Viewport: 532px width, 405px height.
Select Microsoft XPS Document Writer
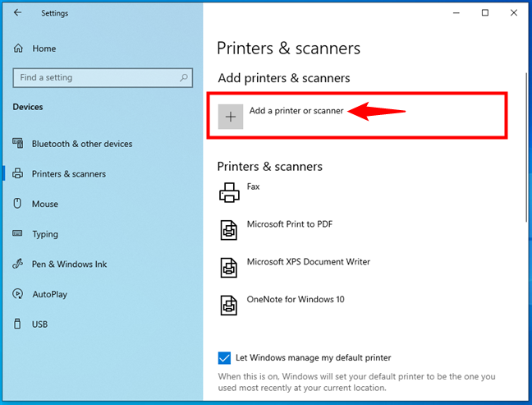(309, 262)
